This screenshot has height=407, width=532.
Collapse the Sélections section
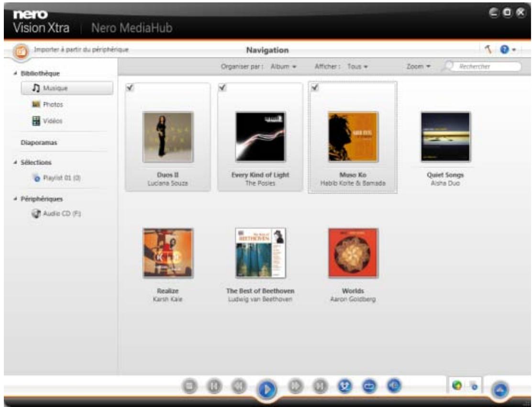15,163
